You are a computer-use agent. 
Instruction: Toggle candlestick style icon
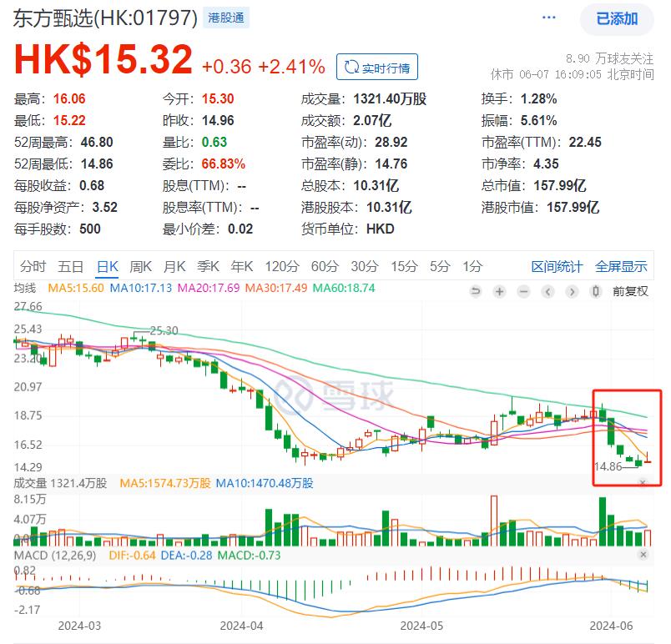596,292
